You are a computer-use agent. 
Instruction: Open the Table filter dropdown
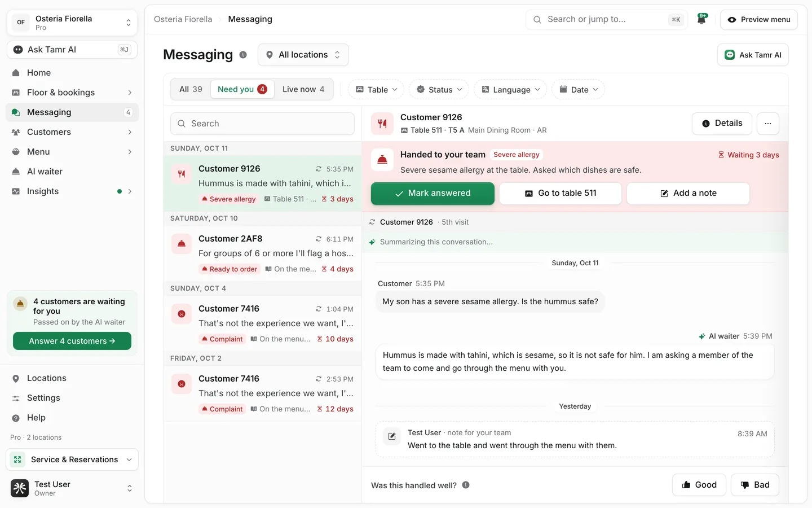pos(377,90)
